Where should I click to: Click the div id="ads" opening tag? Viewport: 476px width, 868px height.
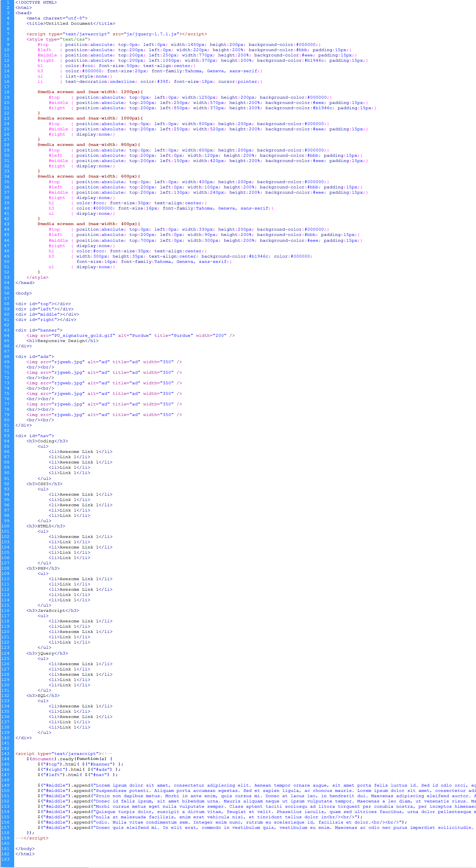(35, 356)
